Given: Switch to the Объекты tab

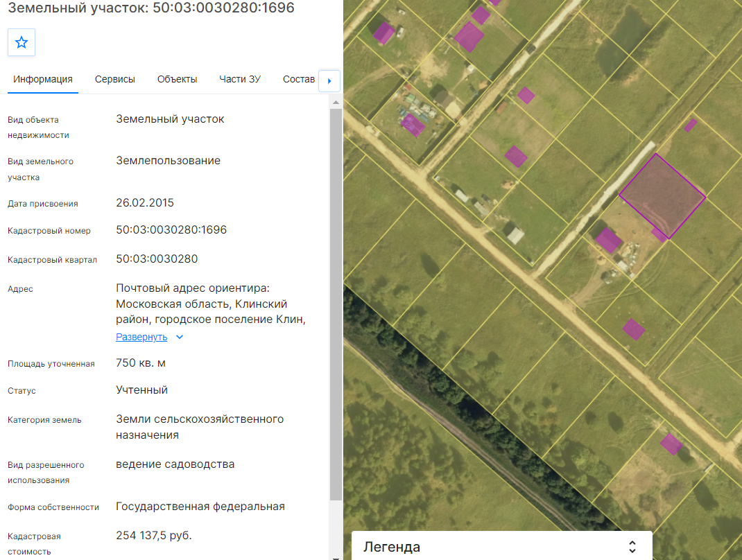Looking at the screenshot, I should [x=177, y=79].
